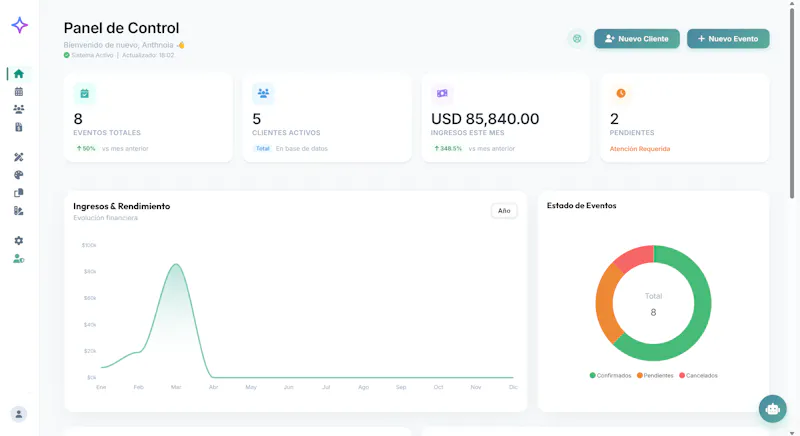
Task: Click the Panel de Control heading
Action: tap(121, 28)
